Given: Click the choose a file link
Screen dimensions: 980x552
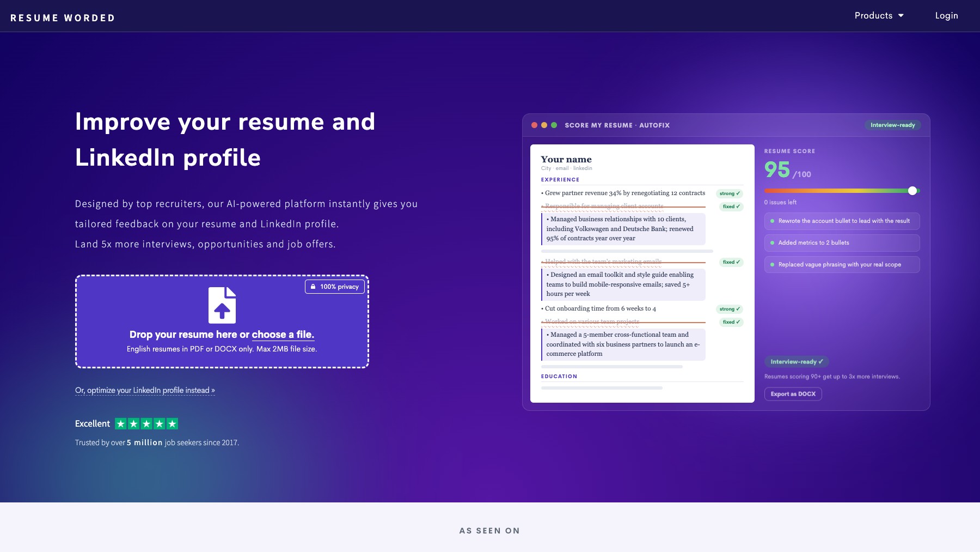Looking at the screenshot, I should coord(283,335).
